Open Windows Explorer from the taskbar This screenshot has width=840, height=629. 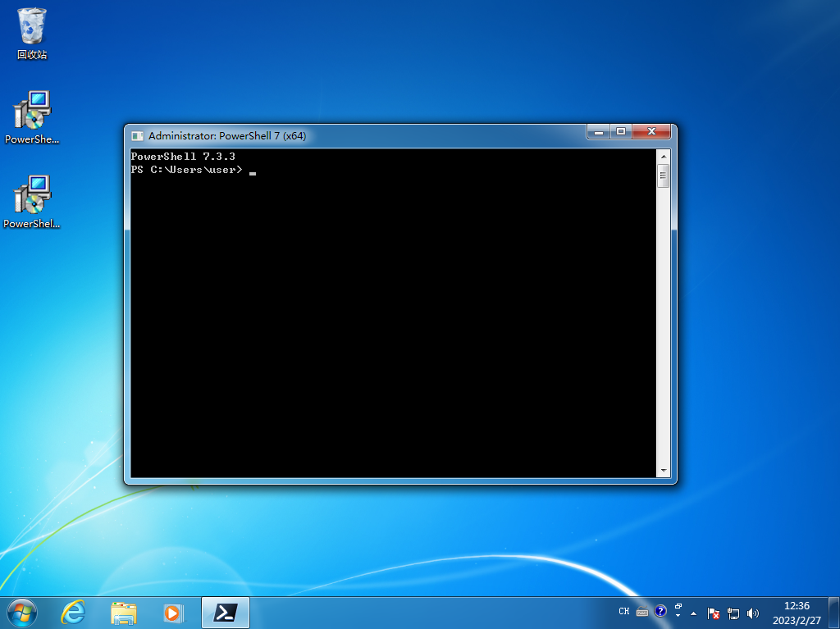[123, 613]
